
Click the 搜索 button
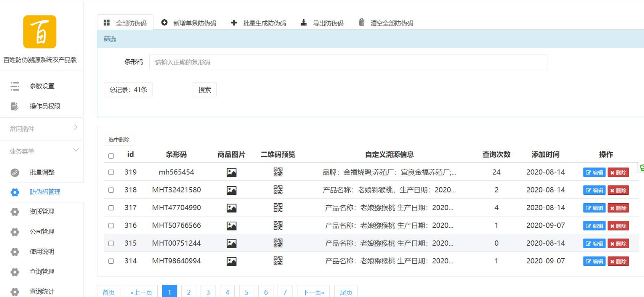pos(205,90)
